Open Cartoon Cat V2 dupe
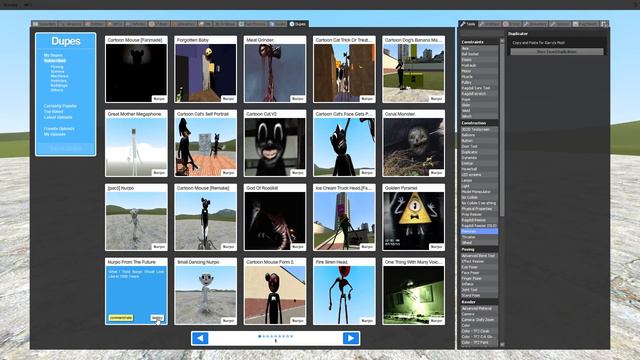Image resolution: width=640 pixels, height=360 pixels. tap(275, 143)
